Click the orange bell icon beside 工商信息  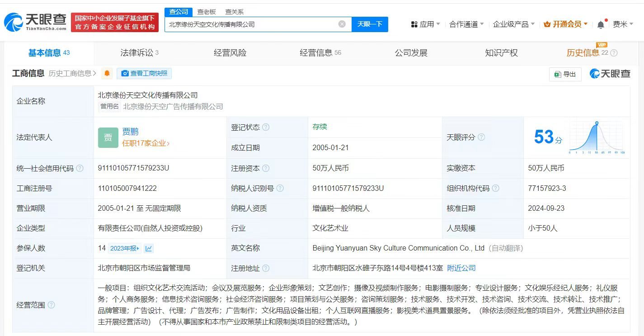point(106,73)
